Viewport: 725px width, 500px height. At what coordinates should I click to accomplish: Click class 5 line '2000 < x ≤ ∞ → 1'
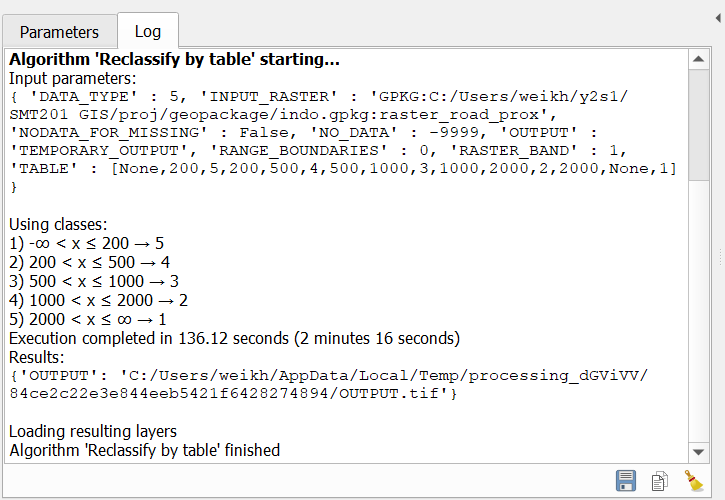(x=88, y=319)
